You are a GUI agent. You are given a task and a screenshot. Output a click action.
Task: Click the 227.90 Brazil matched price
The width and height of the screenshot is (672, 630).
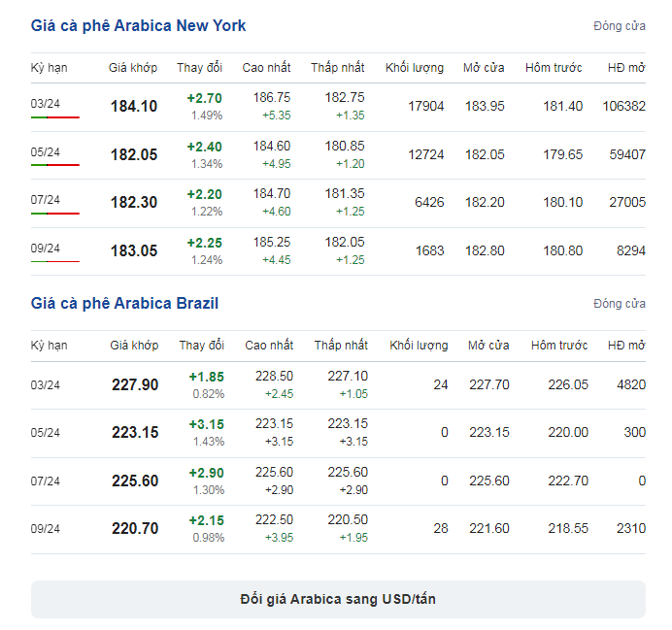(x=135, y=384)
